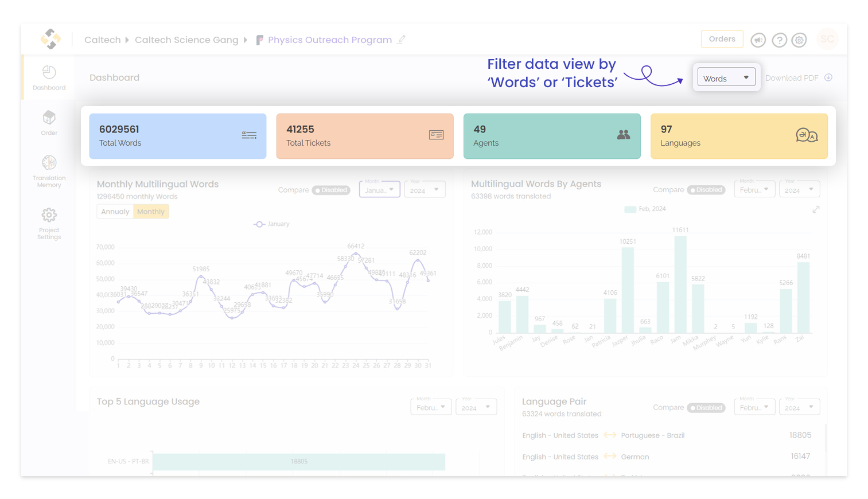Click the Languages translate icon
This screenshot has height=499, width=868.
(807, 135)
